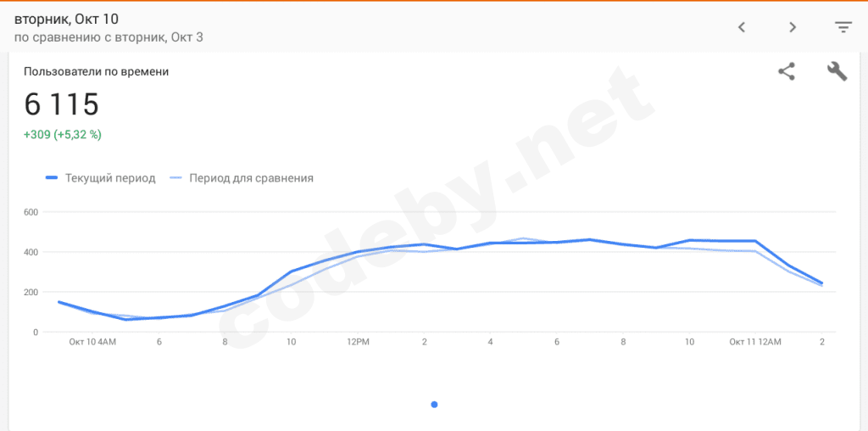Toggle the Период для сравнения series label

252,178
